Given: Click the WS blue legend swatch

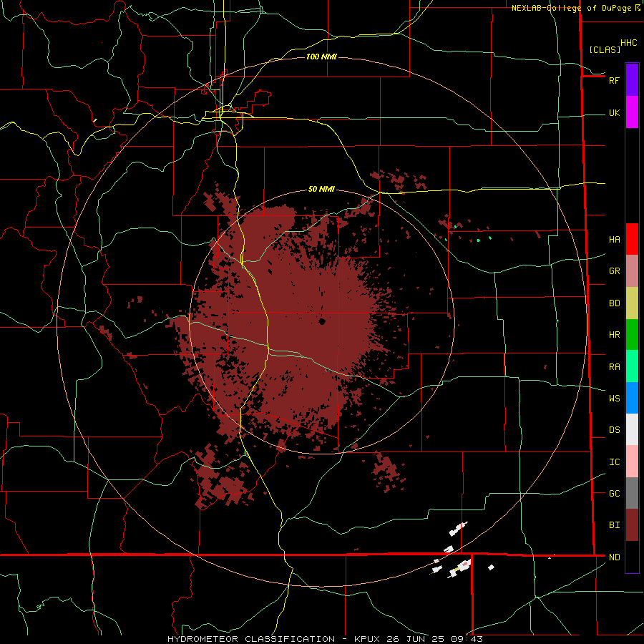Looking at the screenshot, I should 632,398.
